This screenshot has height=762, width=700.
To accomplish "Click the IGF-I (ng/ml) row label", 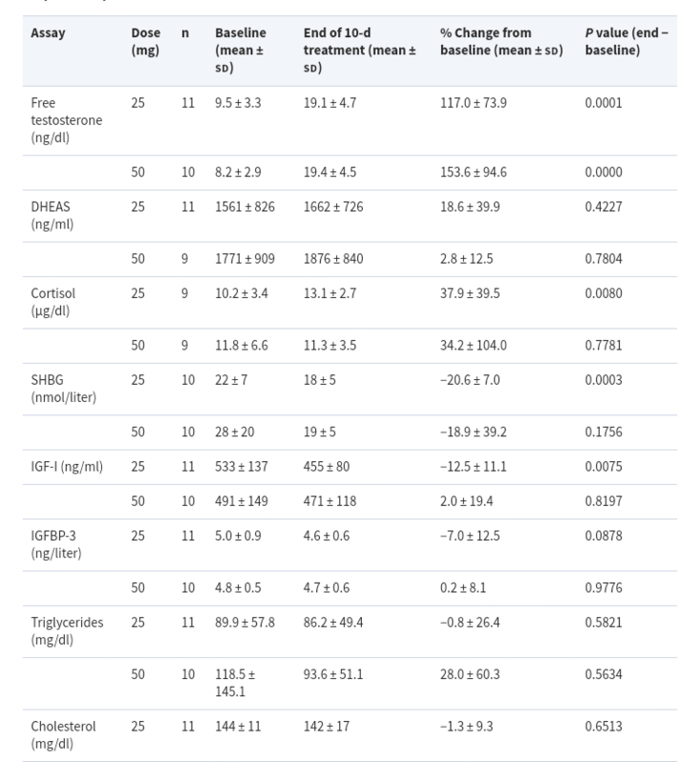I will coord(67,467).
